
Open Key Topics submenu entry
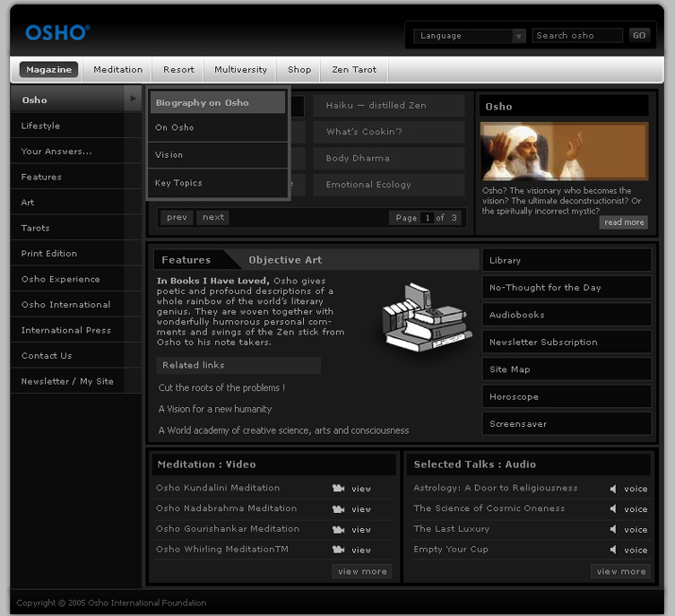(x=218, y=183)
